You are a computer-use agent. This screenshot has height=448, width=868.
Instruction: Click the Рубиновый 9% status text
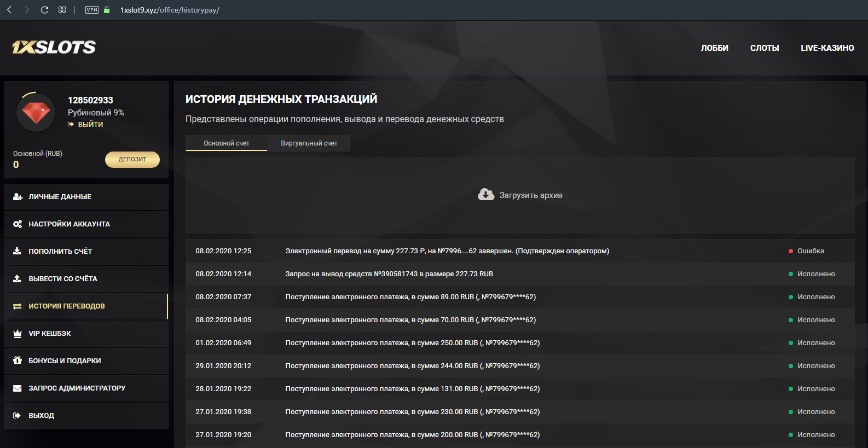click(96, 113)
